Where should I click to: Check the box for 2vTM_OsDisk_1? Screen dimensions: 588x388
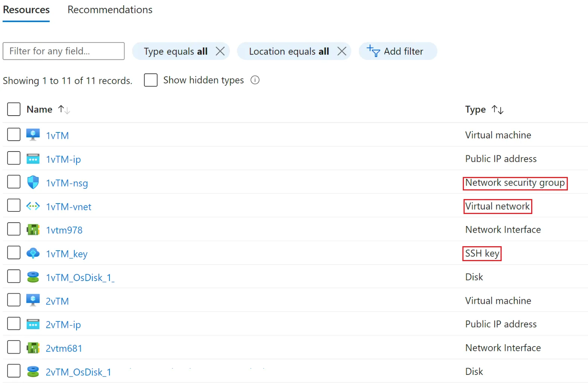tap(14, 371)
